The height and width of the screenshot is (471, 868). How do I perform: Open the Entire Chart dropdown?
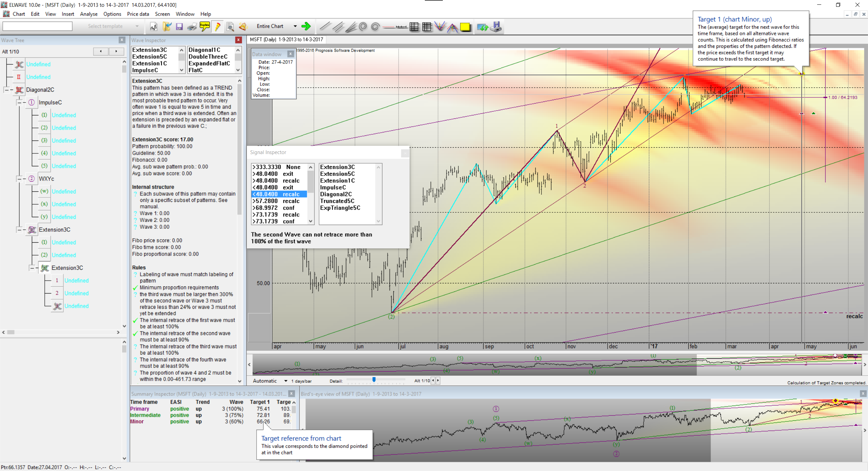(295, 26)
